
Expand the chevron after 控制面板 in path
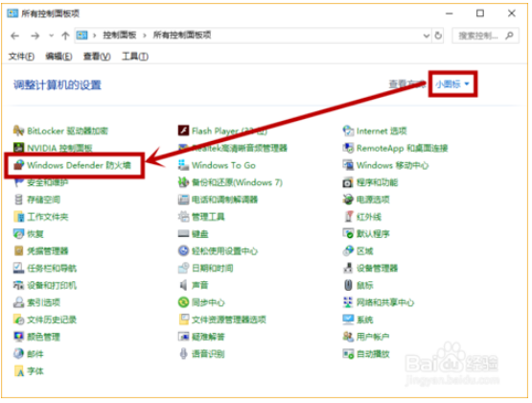coord(145,36)
